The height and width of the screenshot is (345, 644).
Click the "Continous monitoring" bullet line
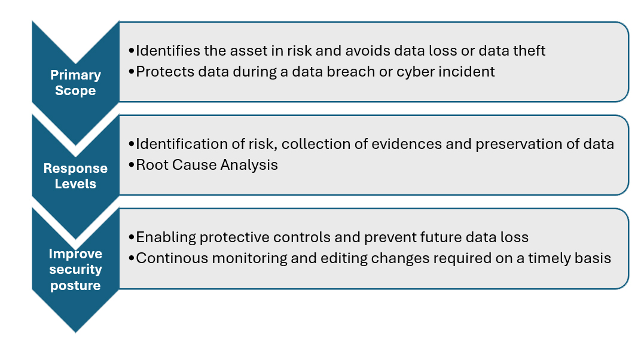pos(370,258)
